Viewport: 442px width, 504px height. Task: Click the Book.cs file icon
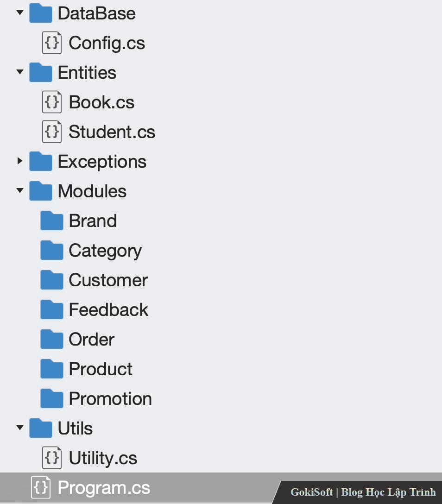(52, 102)
